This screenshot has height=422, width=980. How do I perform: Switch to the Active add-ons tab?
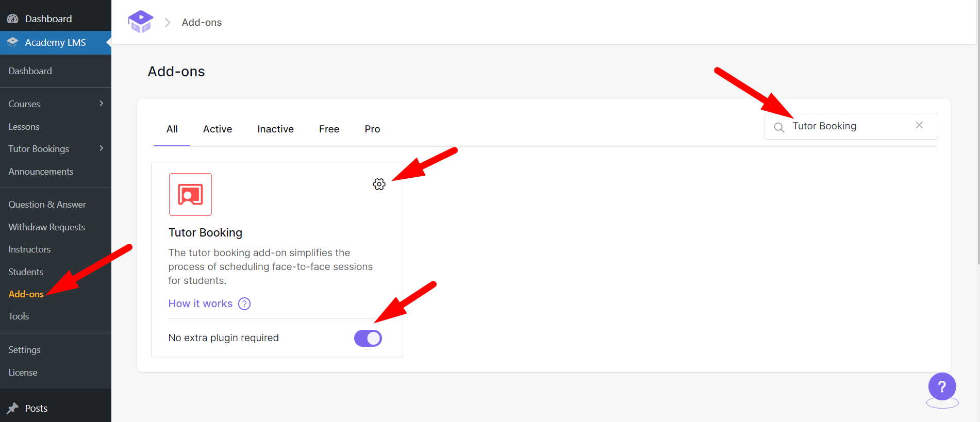coord(217,129)
